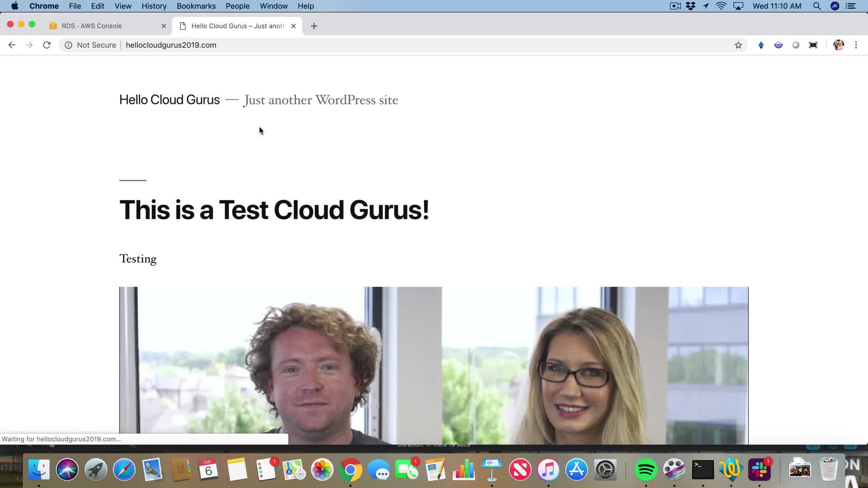Close the Hello Cloud Gurus tab
The image size is (868, 488).
pyautogui.click(x=293, y=26)
